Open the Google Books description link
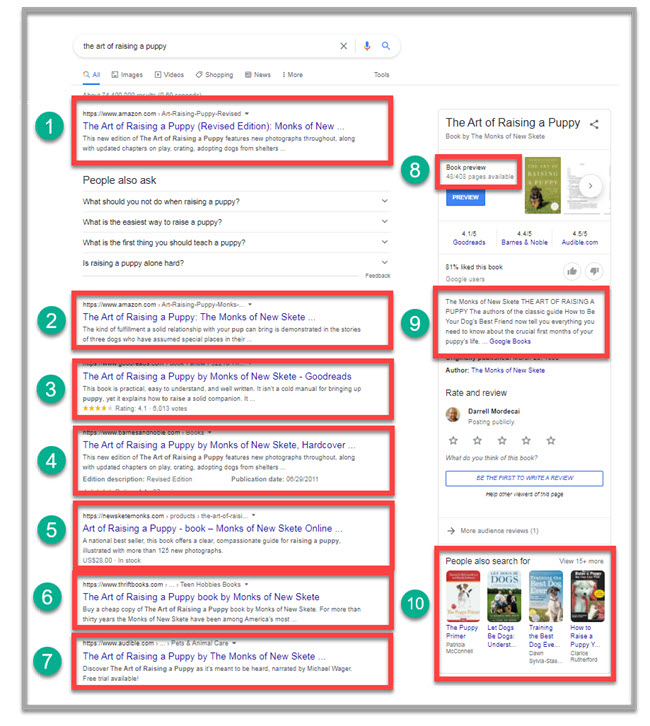The image size is (650, 726). click(x=510, y=341)
